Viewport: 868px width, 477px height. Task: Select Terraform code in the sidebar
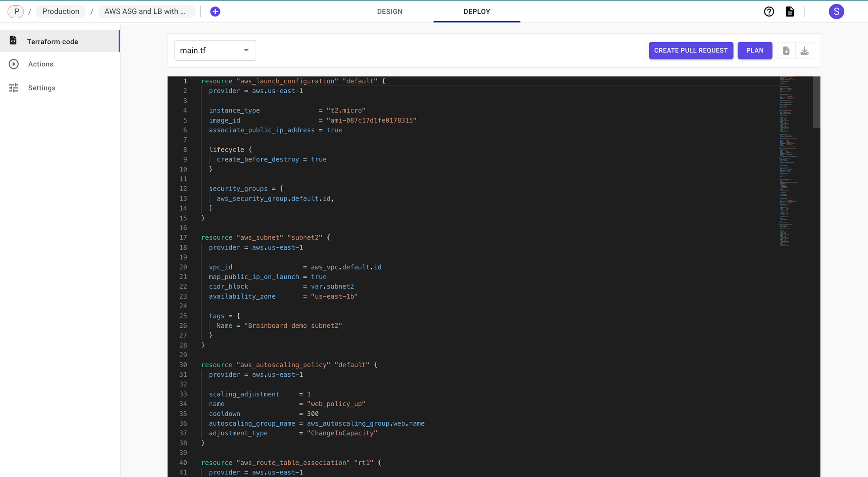(53, 41)
